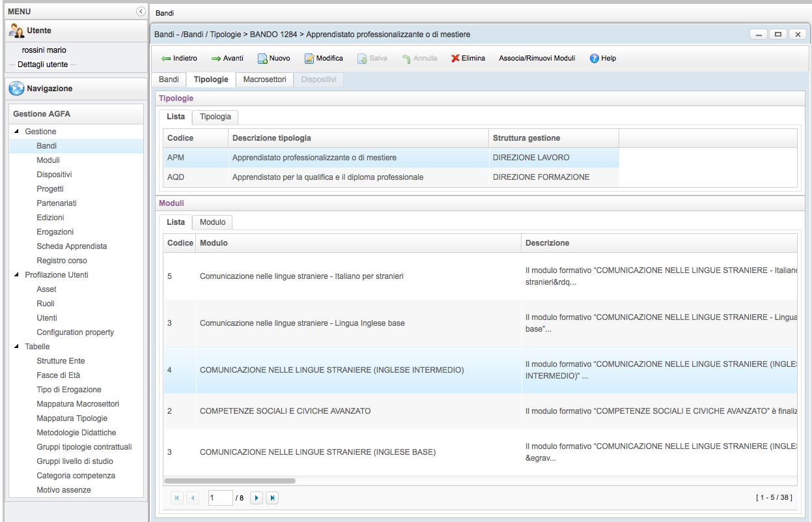Jump to last page of Moduli list
The height and width of the screenshot is (522, 812).
click(x=272, y=498)
